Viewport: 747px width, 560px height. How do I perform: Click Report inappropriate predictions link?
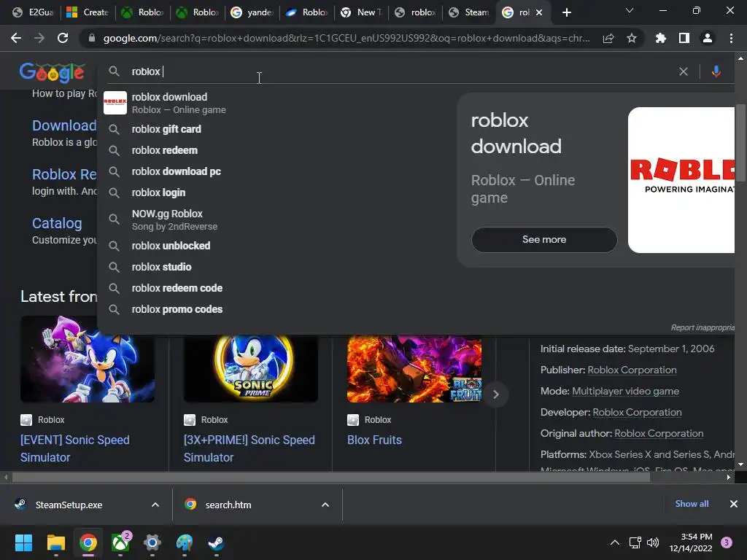tap(703, 327)
